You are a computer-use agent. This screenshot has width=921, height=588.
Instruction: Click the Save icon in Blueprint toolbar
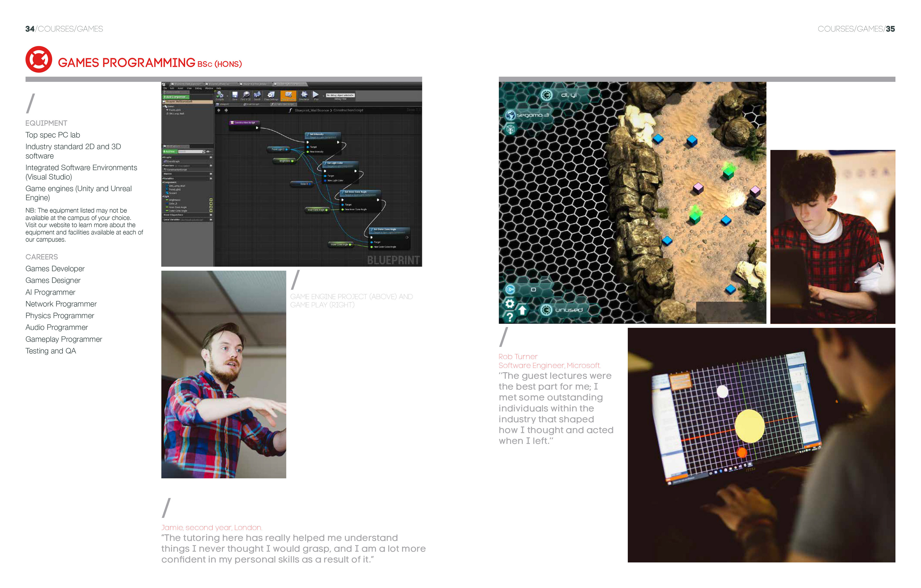pos(235,95)
